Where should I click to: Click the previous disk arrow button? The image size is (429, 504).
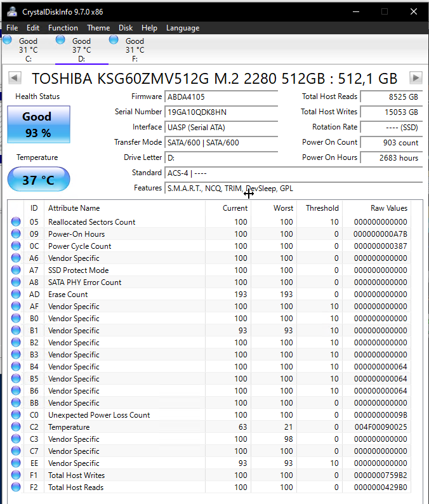click(x=15, y=78)
